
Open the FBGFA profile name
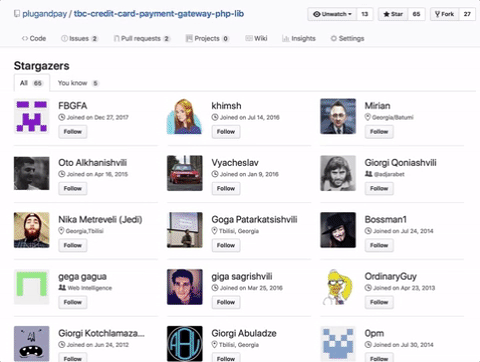(x=73, y=106)
